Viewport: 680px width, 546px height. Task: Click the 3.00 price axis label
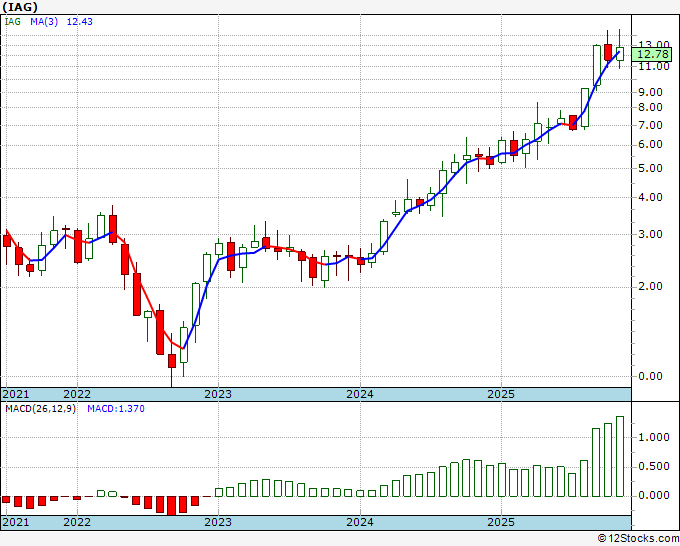651,234
